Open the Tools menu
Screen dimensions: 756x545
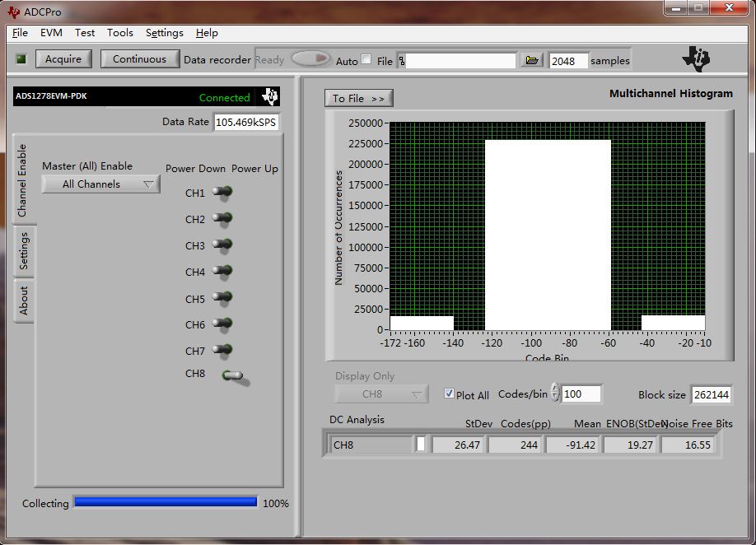[120, 33]
